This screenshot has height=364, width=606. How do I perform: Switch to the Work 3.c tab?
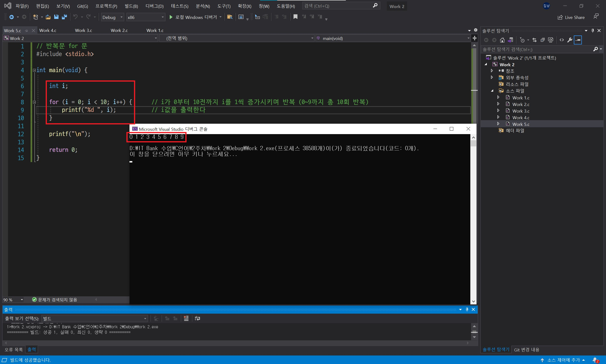[x=84, y=31]
